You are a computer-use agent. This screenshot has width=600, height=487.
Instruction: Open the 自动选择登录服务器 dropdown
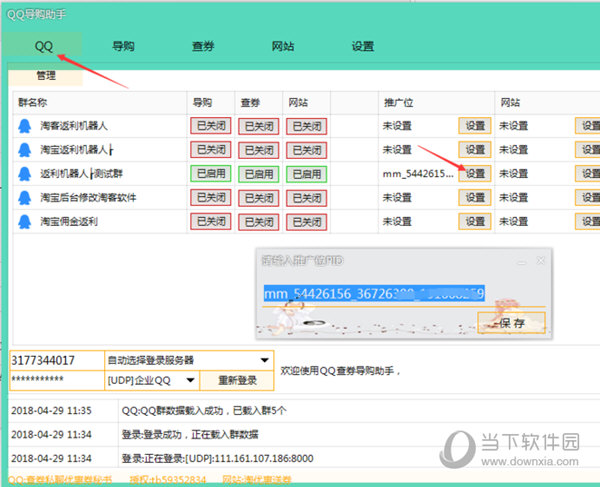pos(189,360)
